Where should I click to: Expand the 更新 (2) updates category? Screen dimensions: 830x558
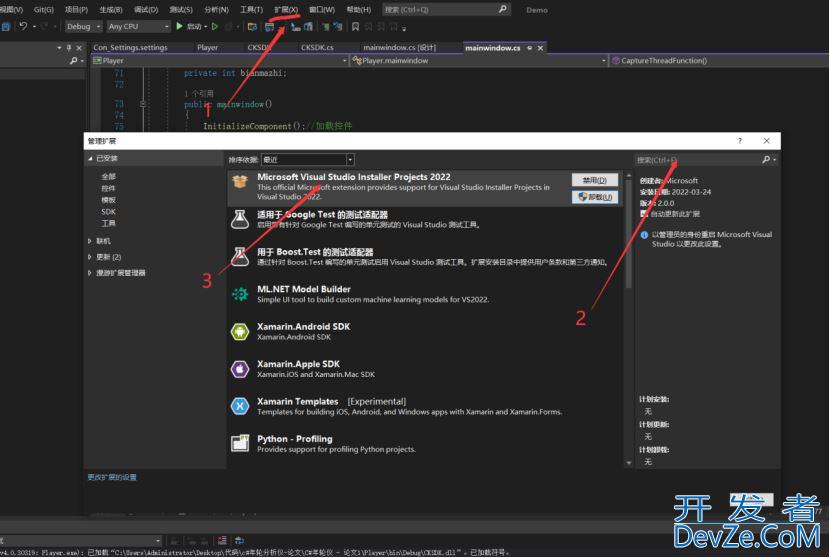(90, 257)
